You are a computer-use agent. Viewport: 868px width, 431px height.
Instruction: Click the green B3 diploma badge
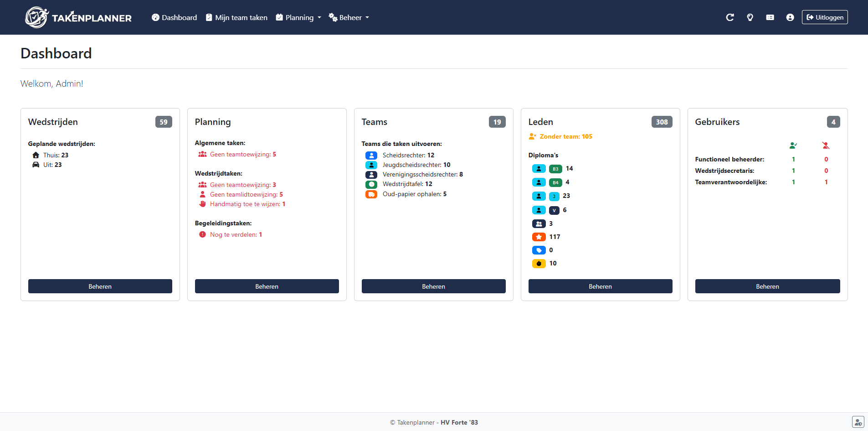(x=555, y=169)
